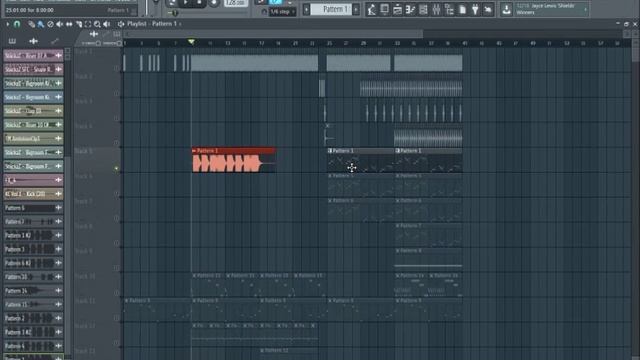Open clip menu of second grey Pattern 1 clip
640x360 pixels.
click(x=398, y=151)
